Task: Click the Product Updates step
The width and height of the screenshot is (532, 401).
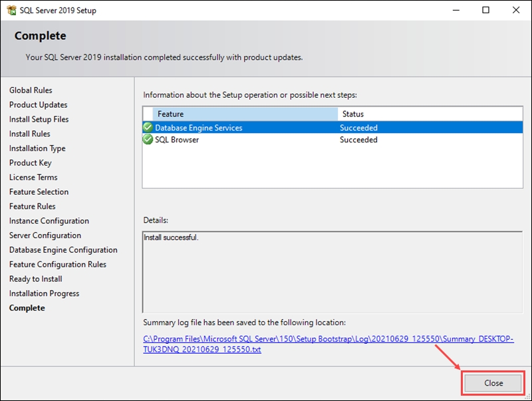Action: tap(39, 105)
